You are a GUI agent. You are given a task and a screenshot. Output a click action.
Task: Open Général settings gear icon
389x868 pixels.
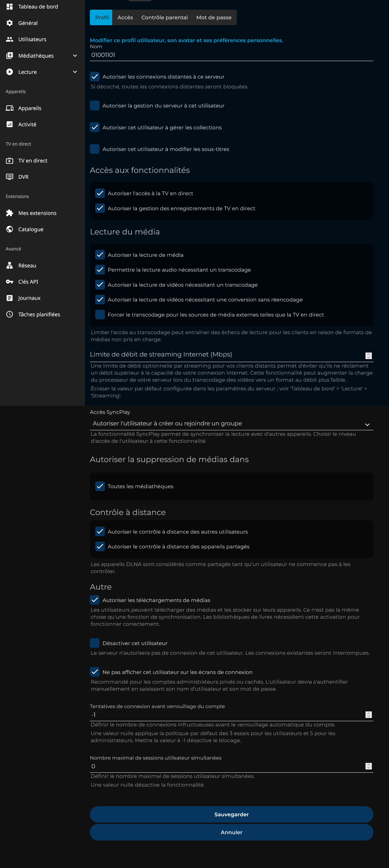pyautogui.click(x=9, y=23)
